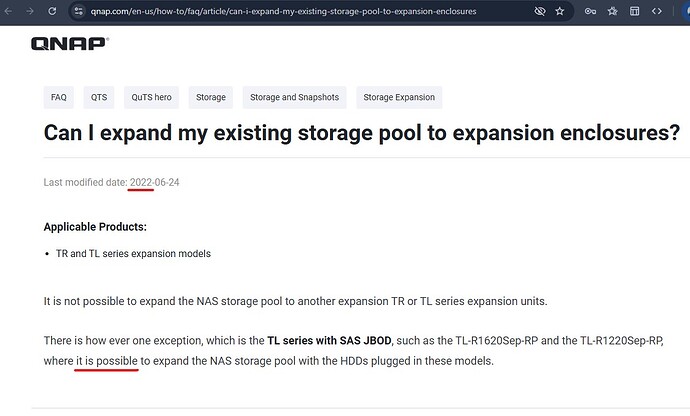Click the browser back arrow
Image resolution: width=690 pixels, height=416 pixels.
coord(6,11)
